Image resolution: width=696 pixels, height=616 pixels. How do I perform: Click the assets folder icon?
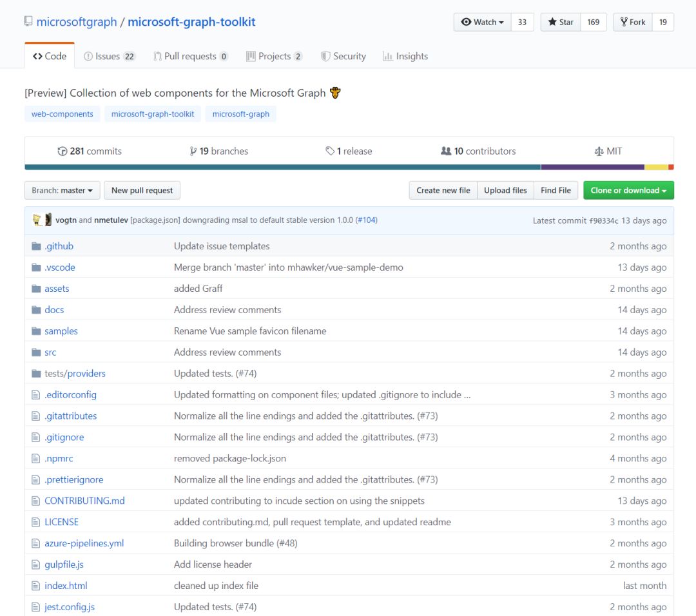coord(36,289)
